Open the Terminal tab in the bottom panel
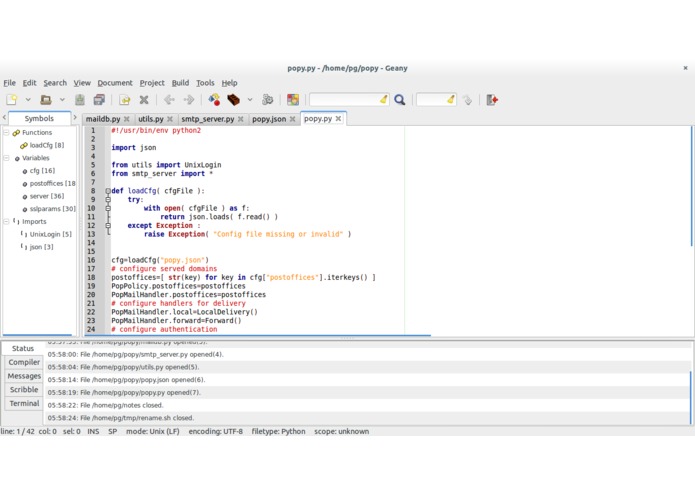695x494 pixels. pyautogui.click(x=24, y=404)
